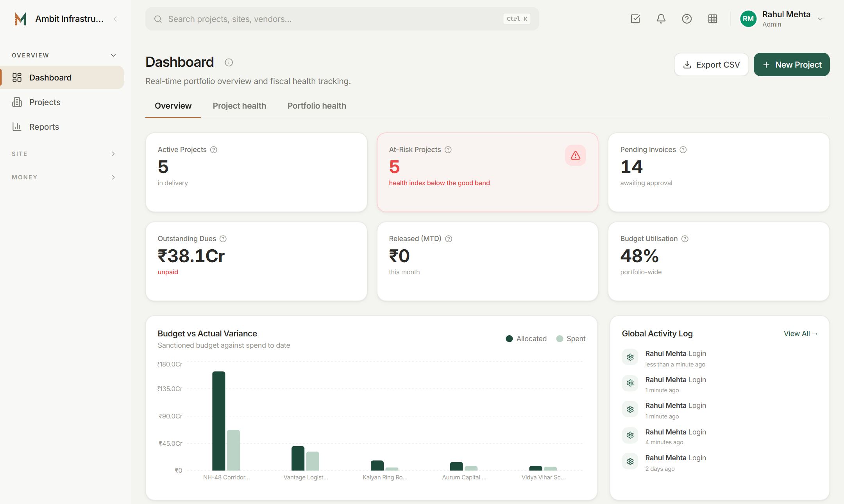The image size is (844, 504).
Task: Click the search magnifier icon
Action: (158, 19)
